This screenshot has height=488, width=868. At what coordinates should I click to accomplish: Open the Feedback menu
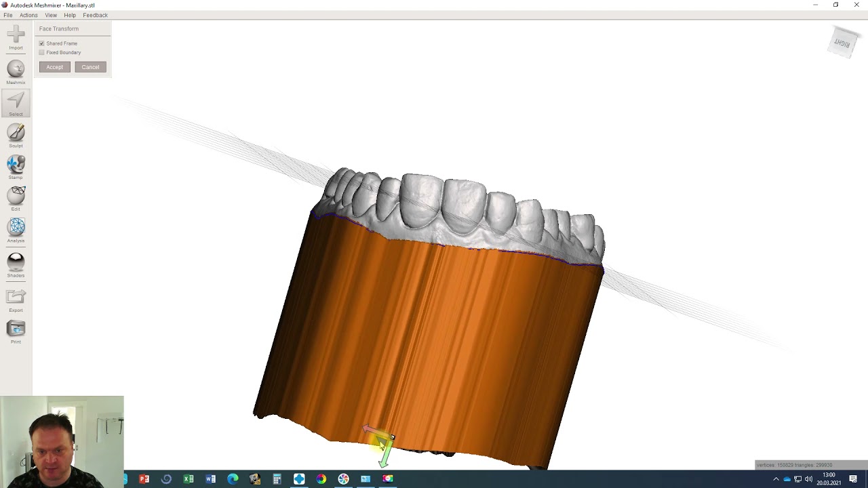95,15
